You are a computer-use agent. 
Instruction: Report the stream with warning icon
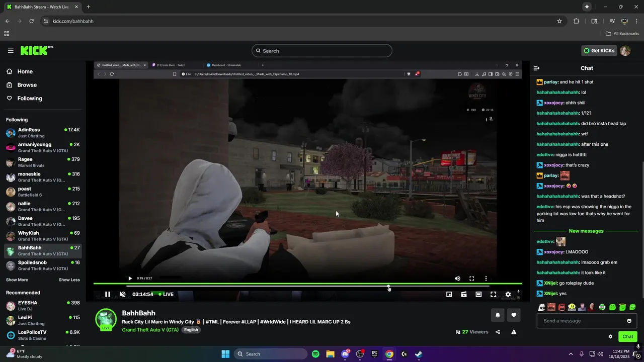pos(514,332)
